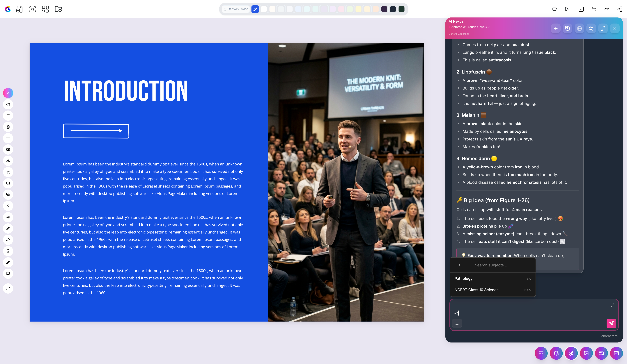This screenshot has width=627, height=364.
Task: Select NCERT Class 10 Science subject
Action: (x=493, y=290)
